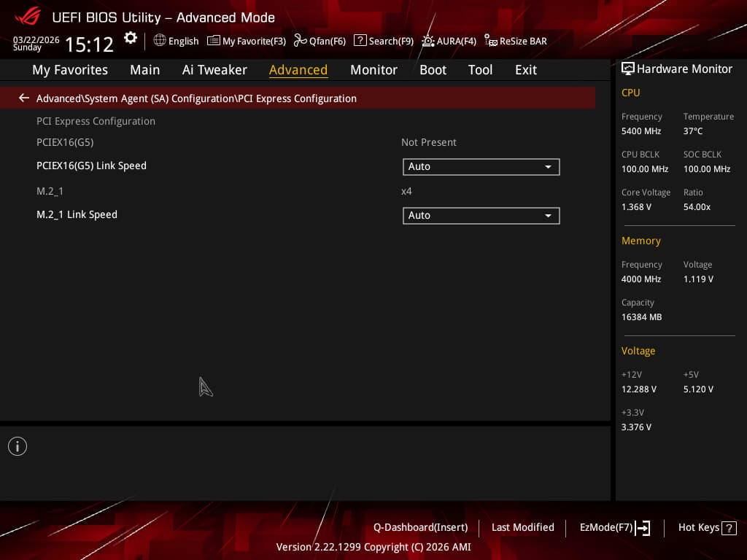Click the Hot Keys question mark icon
The width and height of the screenshot is (747, 560).
tap(729, 528)
